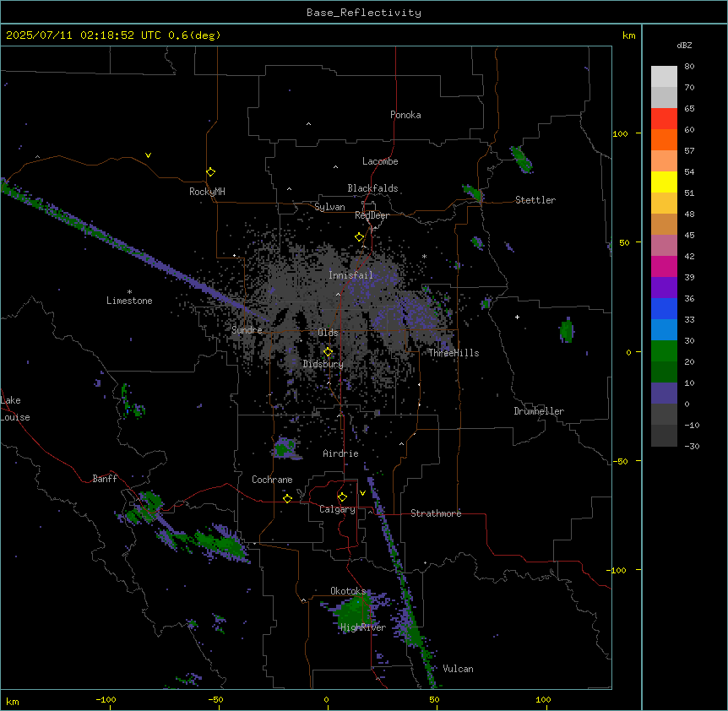
Task: Select the yellow diamond marker above Didsbury
Action: (x=328, y=352)
